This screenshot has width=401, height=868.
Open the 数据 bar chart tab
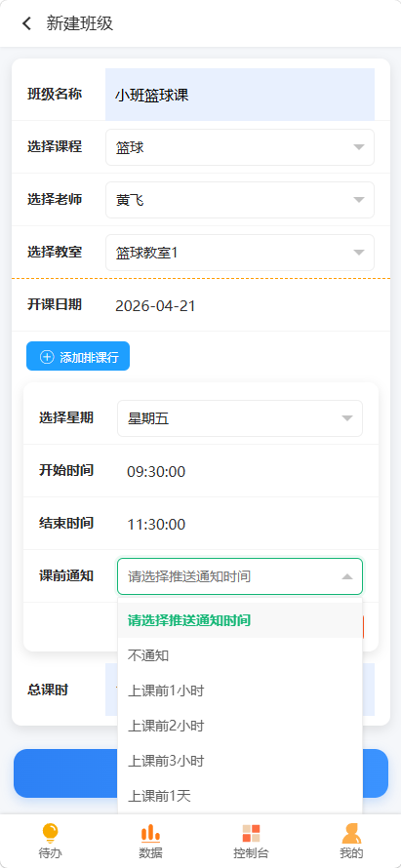[150, 841]
